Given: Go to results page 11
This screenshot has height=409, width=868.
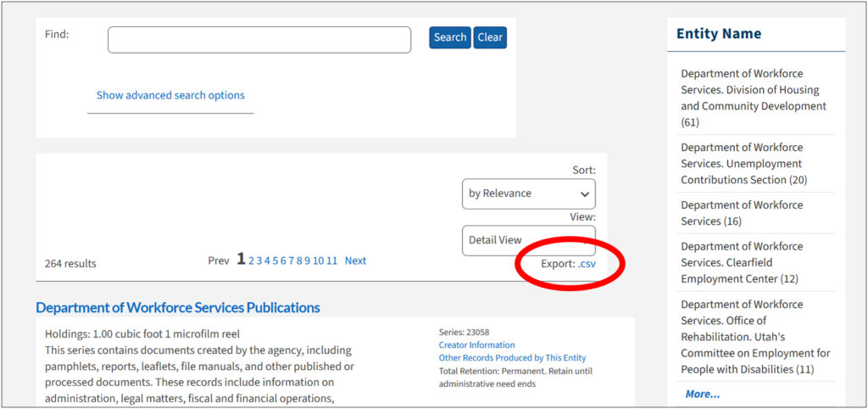Looking at the screenshot, I should (331, 261).
